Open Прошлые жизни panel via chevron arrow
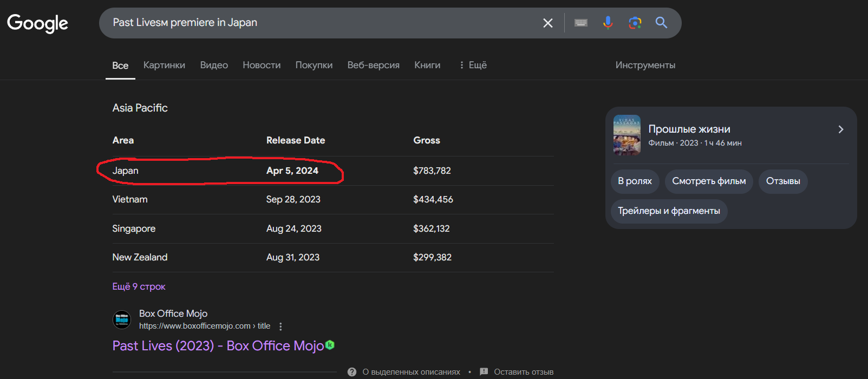The image size is (868, 379). click(x=840, y=129)
